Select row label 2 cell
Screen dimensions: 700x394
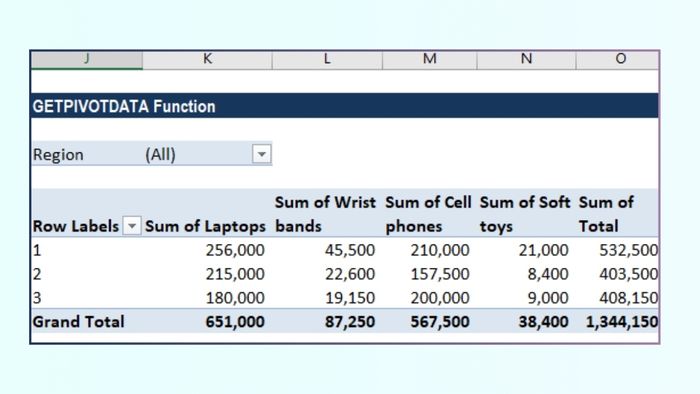(x=87, y=274)
